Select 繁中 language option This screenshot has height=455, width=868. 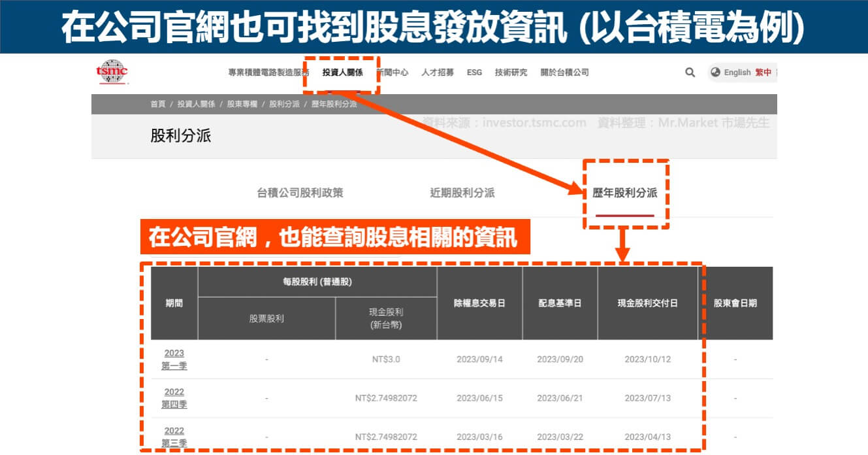[x=764, y=73]
